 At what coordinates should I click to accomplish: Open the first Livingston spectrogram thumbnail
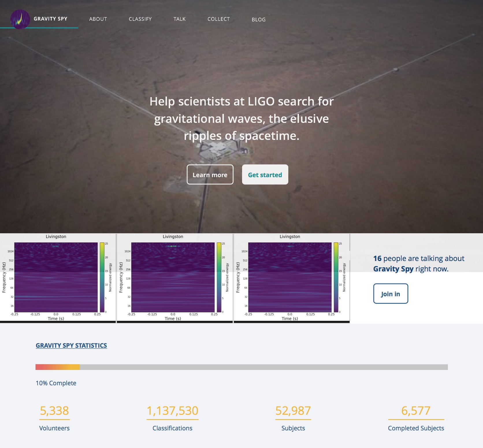click(58, 278)
